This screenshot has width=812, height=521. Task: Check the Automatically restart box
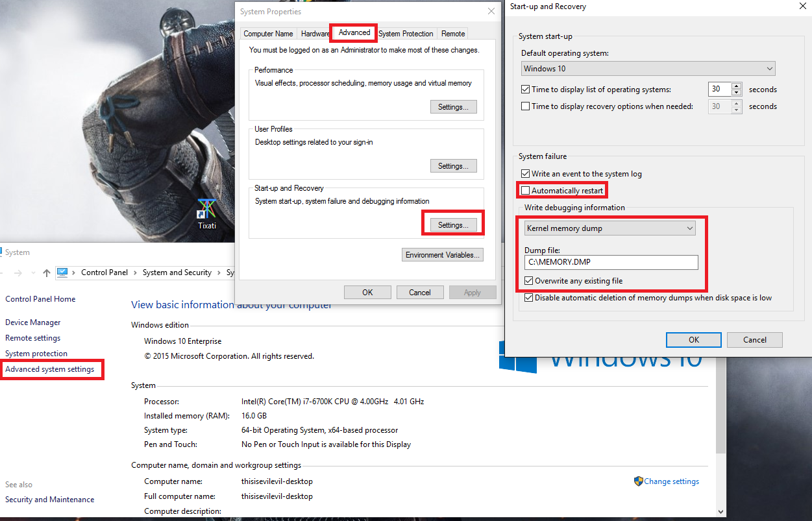pyautogui.click(x=526, y=191)
